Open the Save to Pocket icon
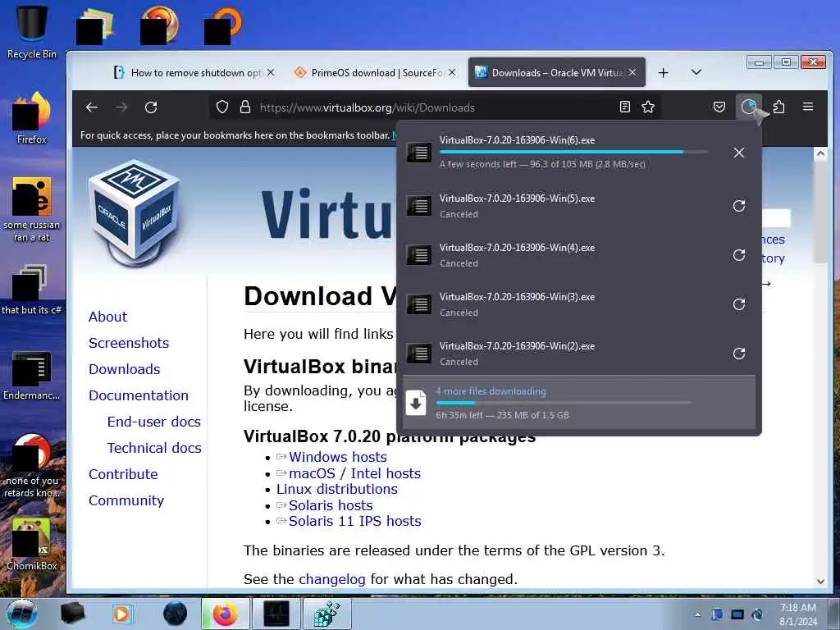The image size is (840, 630). (719, 107)
